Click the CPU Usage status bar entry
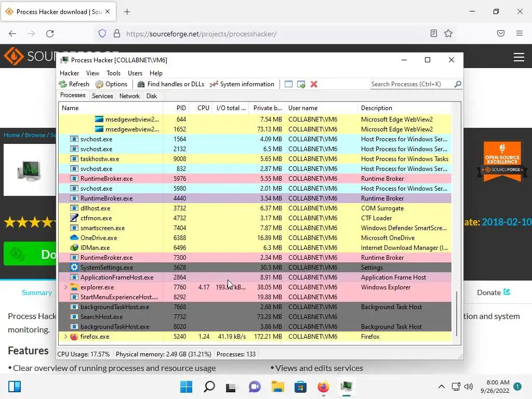532x399 pixels. pyautogui.click(x=84, y=354)
